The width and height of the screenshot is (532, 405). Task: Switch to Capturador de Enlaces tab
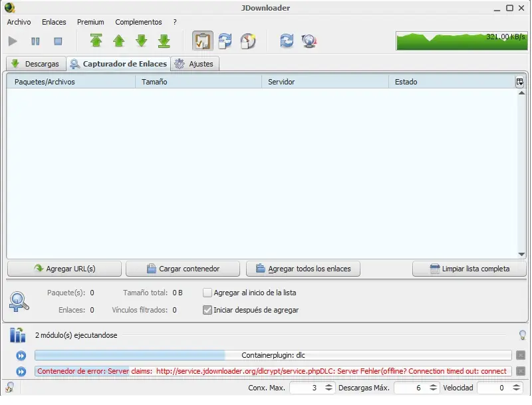tap(118, 64)
